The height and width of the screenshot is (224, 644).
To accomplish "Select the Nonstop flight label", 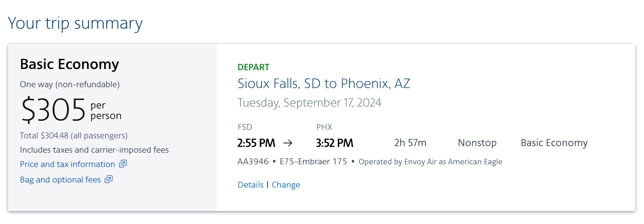I will [x=477, y=143].
